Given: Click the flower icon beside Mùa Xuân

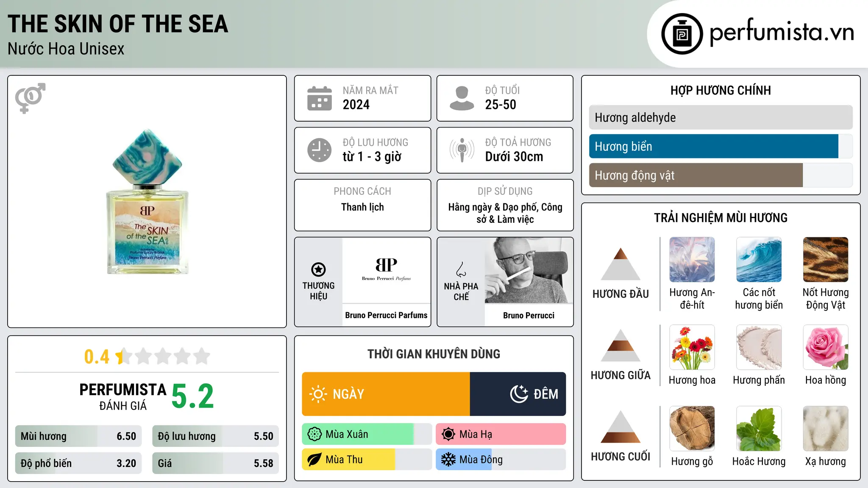Looking at the screenshot, I should tap(314, 434).
